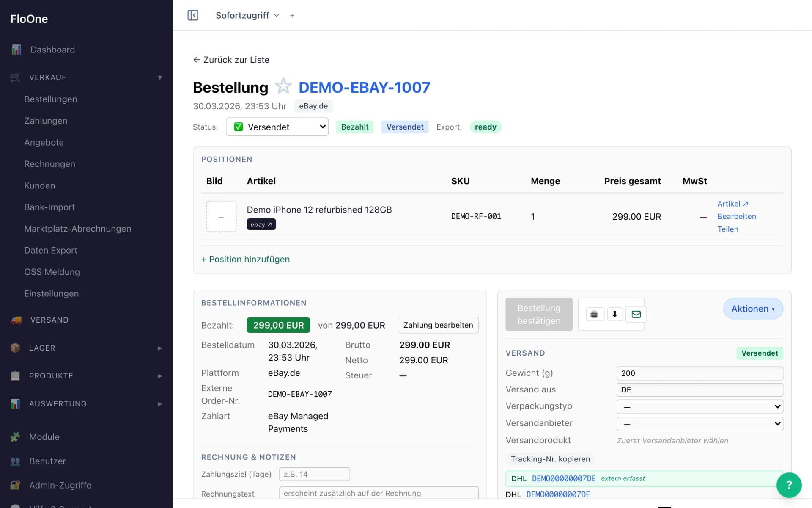Image resolution: width=812 pixels, height=508 pixels.
Task: Click the Dashboard chart icon
Action: pos(16,50)
